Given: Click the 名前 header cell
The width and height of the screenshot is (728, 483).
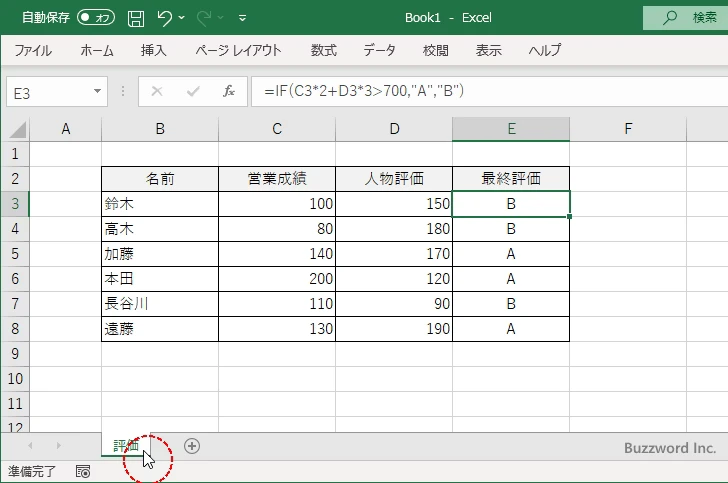Looking at the screenshot, I should tap(160, 179).
